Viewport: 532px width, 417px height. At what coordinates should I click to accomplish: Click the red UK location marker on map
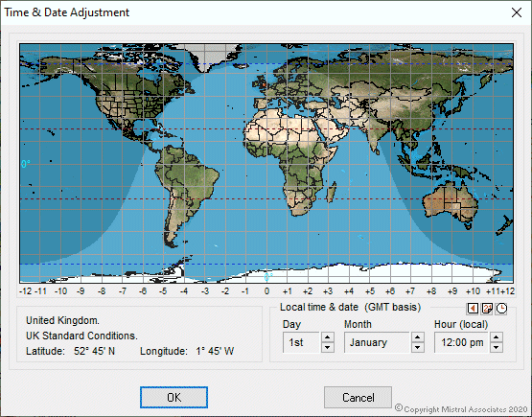[x=264, y=84]
